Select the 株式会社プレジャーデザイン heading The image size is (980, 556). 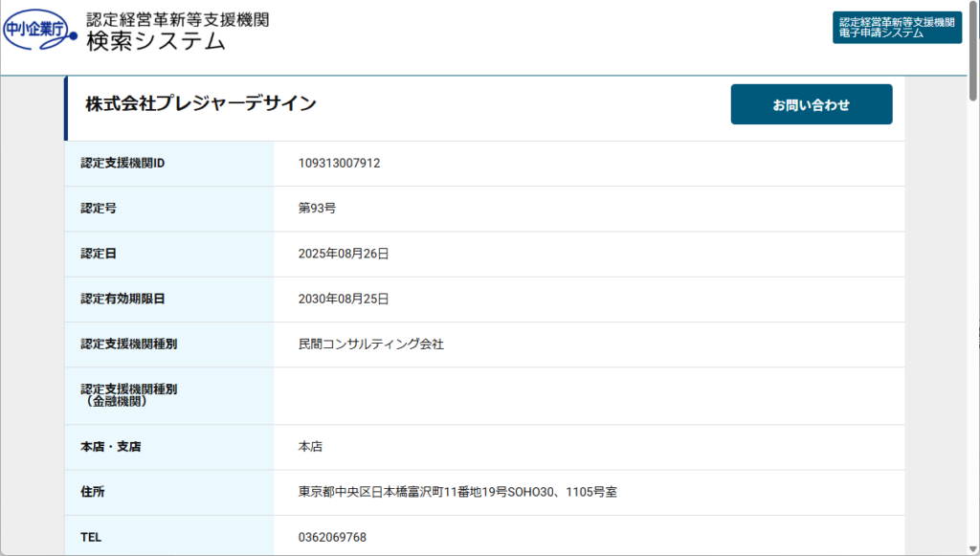[x=201, y=104]
